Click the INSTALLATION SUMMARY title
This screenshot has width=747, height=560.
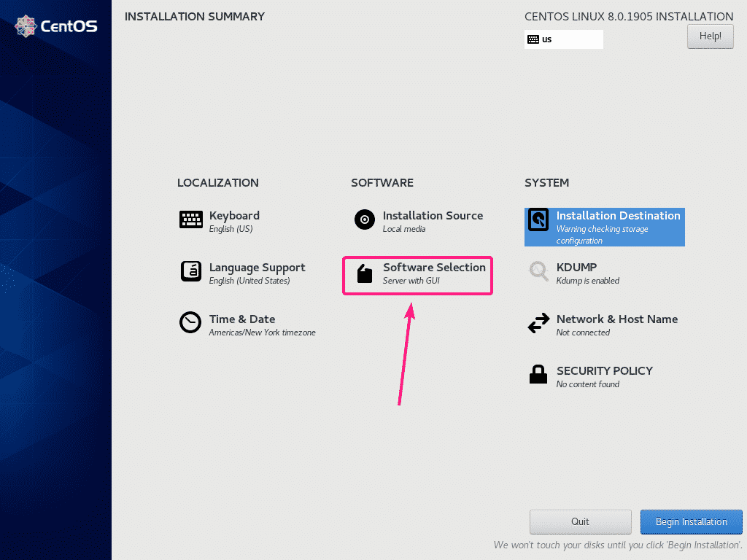point(194,17)
